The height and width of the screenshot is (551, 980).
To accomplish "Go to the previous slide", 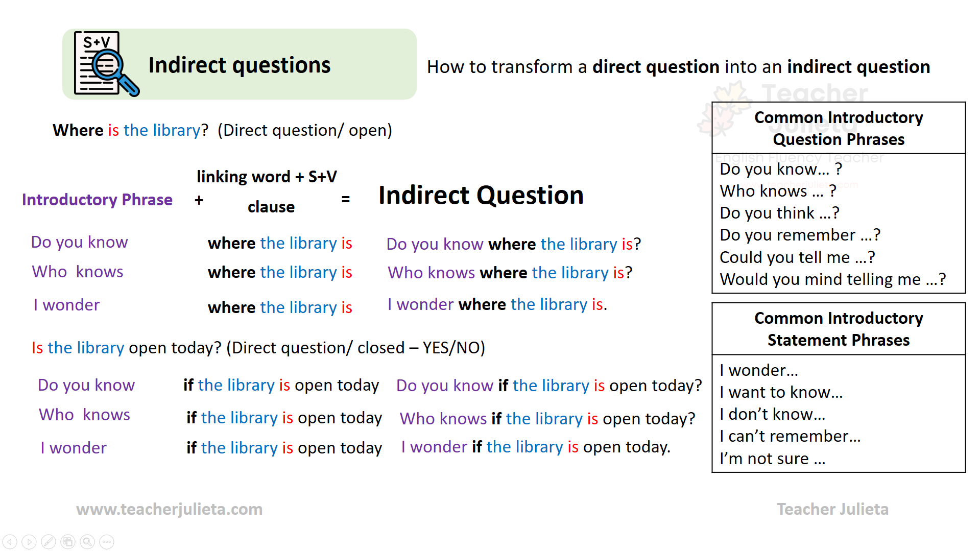I will click(x=10, y=541).
